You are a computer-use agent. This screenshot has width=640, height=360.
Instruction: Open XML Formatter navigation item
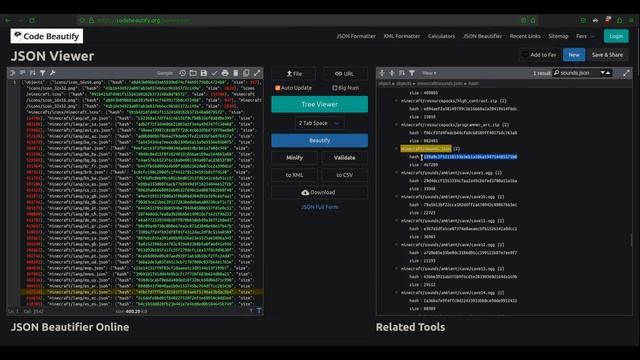coord(402,36)
